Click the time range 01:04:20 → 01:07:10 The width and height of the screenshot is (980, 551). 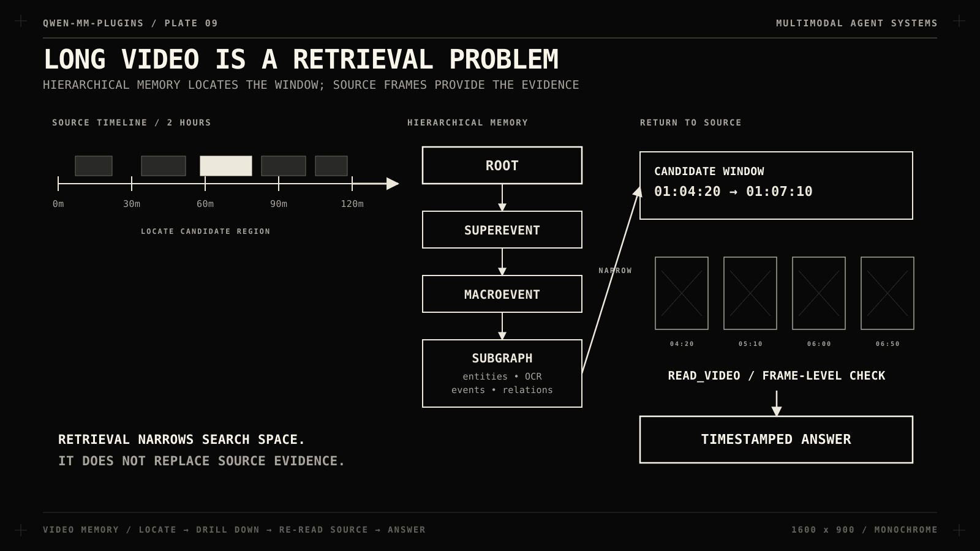733,192
